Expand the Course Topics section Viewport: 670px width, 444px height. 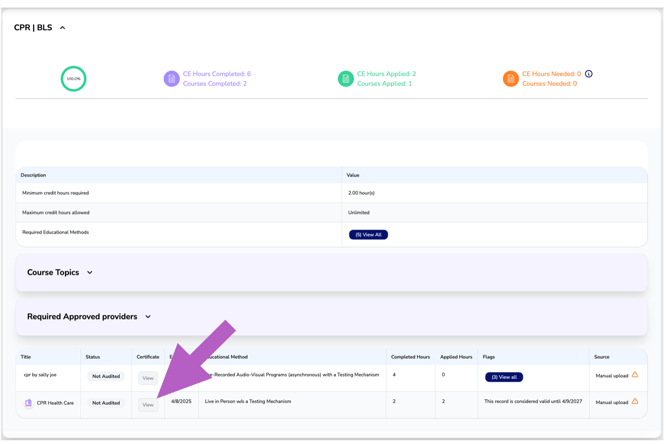tap(90, 273)
